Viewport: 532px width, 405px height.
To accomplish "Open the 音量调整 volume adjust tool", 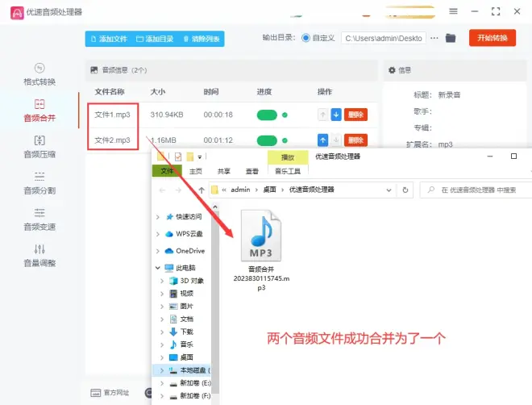I will (39, 256).
